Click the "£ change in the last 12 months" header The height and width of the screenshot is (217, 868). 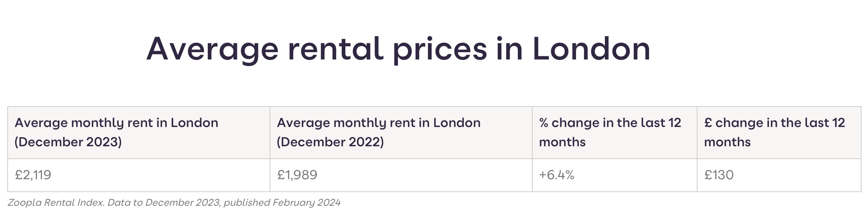[774, 132]
